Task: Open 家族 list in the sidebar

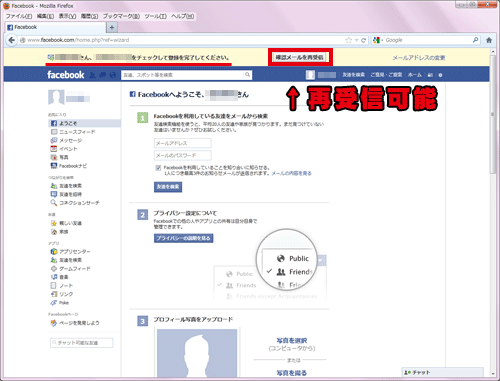Action: click(59, 231)
